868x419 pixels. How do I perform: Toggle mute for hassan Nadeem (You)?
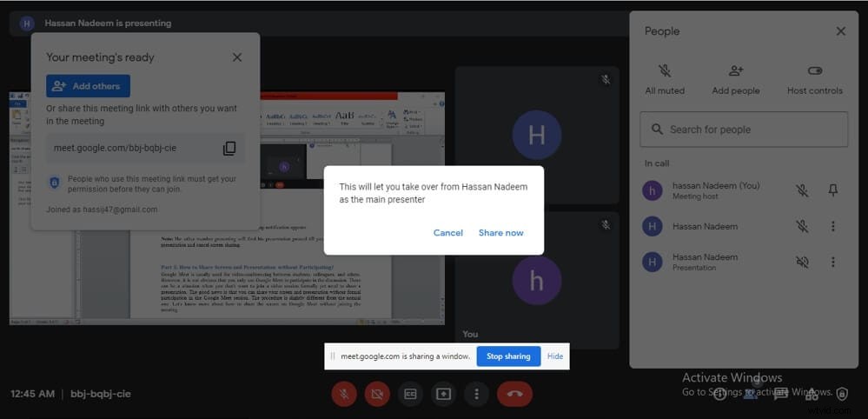pos(802,190)
